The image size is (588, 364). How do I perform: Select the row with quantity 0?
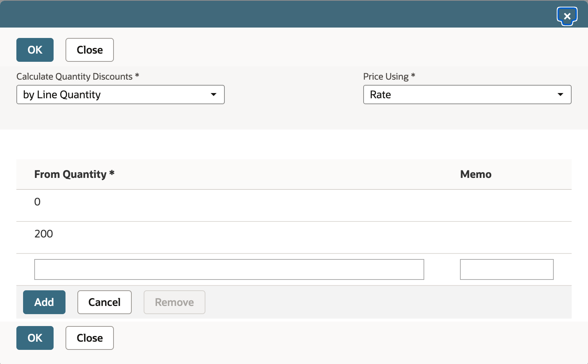294,205
